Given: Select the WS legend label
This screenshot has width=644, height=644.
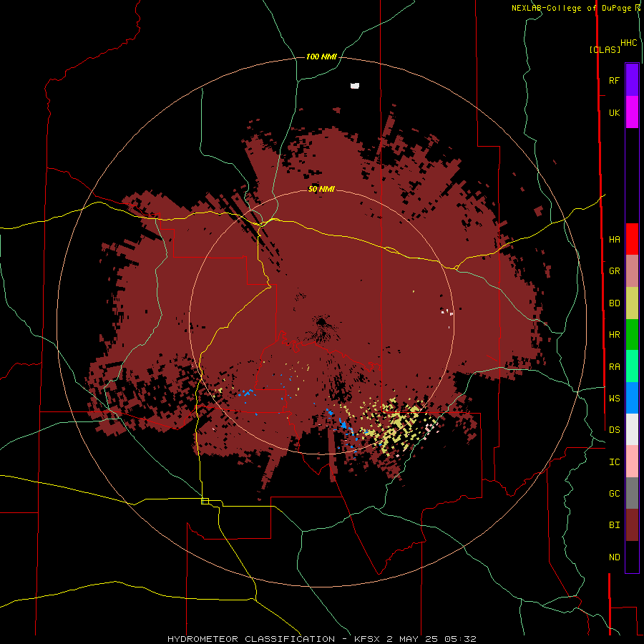Looking at the screenshot, I should tap(614, 398).
